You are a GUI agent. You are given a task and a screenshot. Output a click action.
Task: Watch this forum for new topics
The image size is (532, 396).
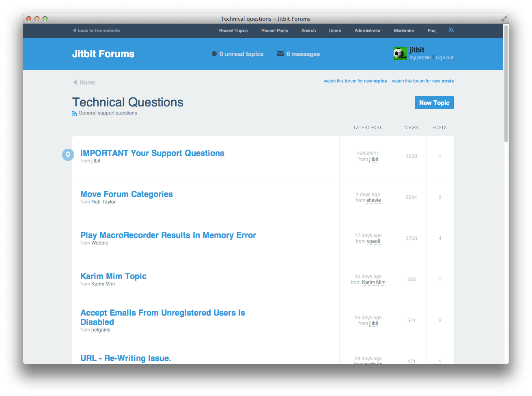coord(355,81)
